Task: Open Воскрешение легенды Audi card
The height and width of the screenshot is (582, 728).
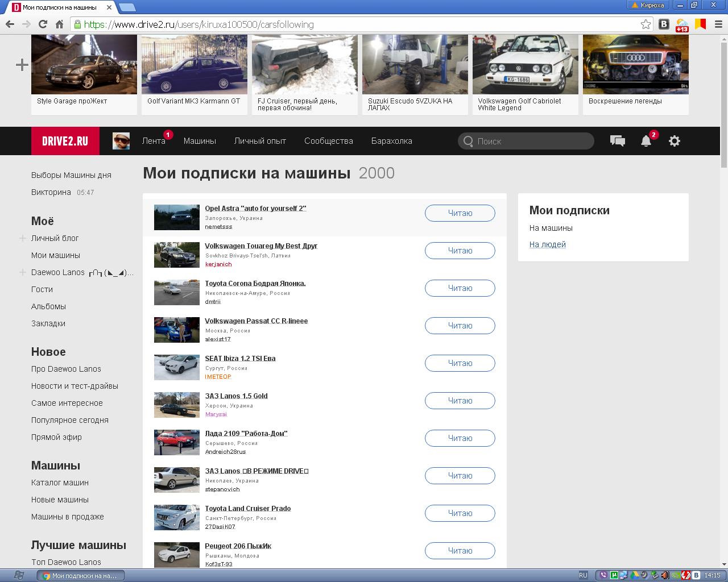Action: 636,74
